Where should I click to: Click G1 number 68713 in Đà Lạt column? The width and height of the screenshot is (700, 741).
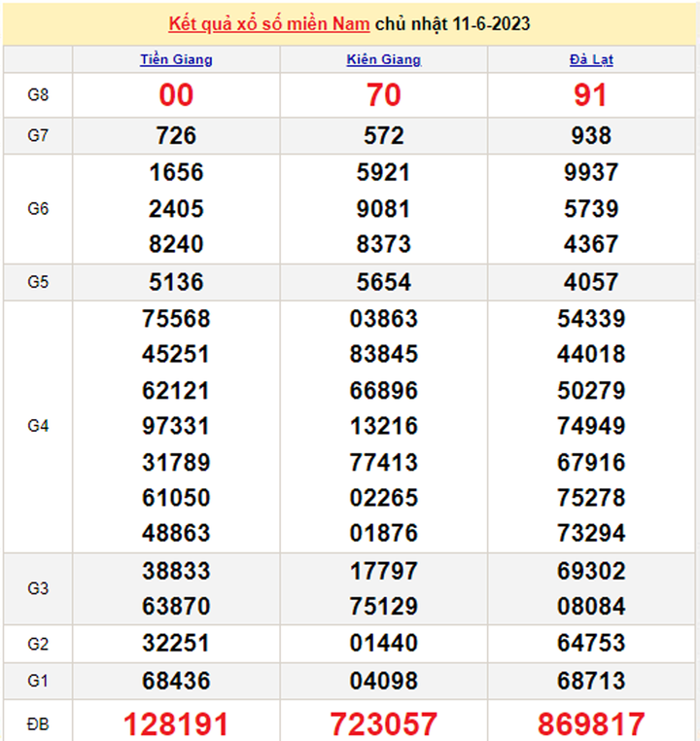coord(590,680)
